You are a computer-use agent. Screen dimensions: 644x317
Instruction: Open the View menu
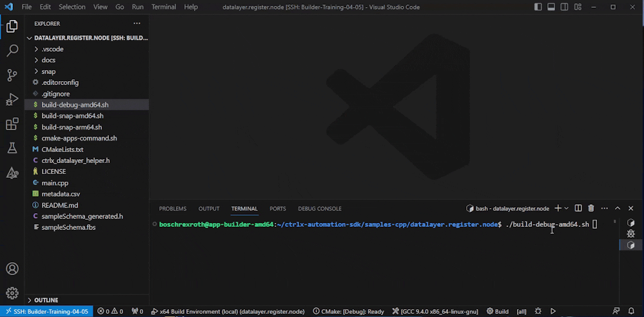100,7
